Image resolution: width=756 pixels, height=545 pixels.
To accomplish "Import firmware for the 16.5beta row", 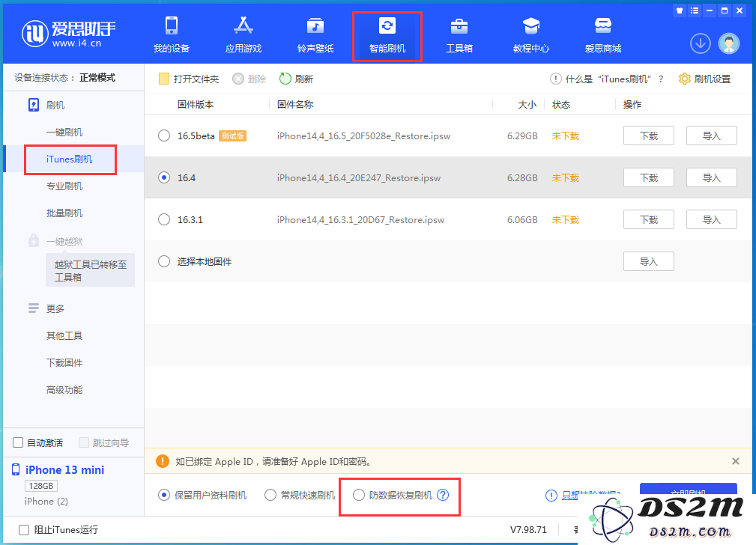I will click(x=711, y=136).
